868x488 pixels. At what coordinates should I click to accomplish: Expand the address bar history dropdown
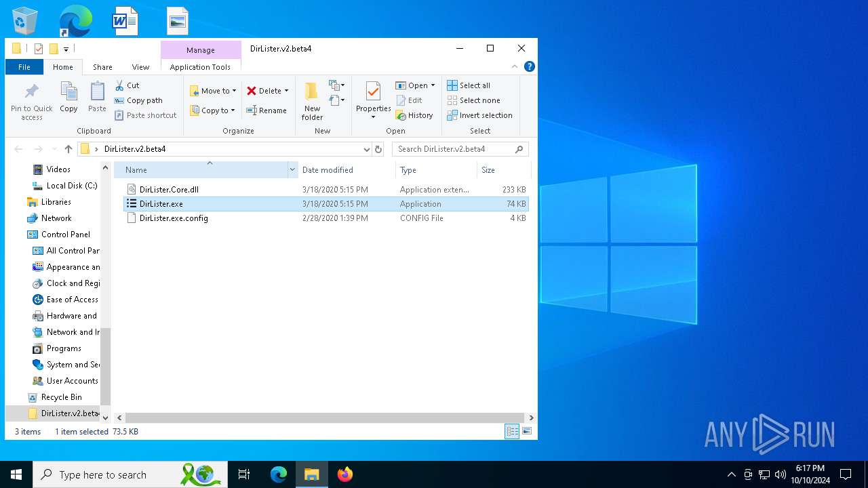(366, 149)
